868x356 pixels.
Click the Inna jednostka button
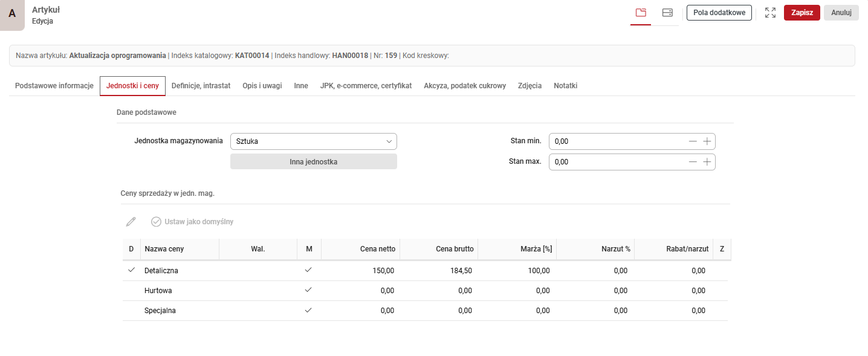click(x=313, y=161)
